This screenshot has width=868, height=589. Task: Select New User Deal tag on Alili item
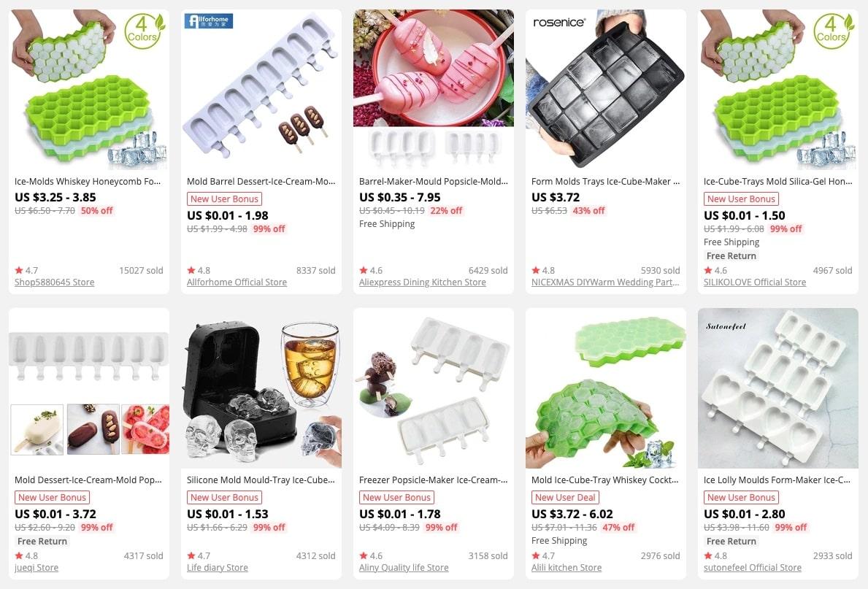click(x=565, y=498)
